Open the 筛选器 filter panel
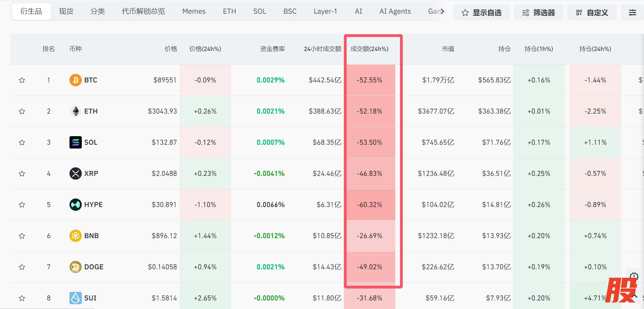This screenshot has width=644, height=309. pyautogui.click(x=538, y=13)
